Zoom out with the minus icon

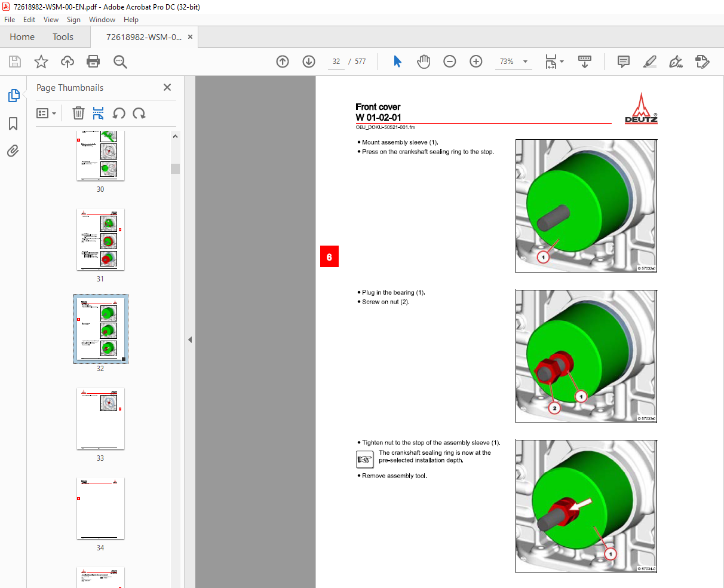tap(450, 62)
